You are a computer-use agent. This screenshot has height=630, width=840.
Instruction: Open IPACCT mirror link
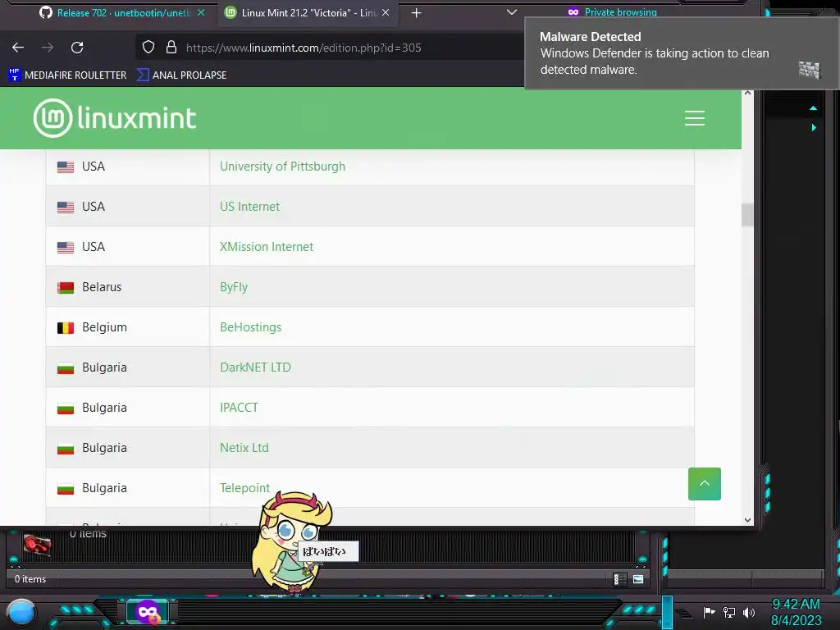click(239, 408)
